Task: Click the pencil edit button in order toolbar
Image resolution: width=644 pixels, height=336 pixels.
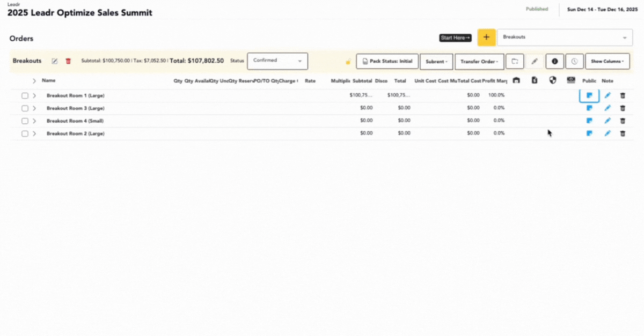Action: pyautogui.click(x=535, y=62)
